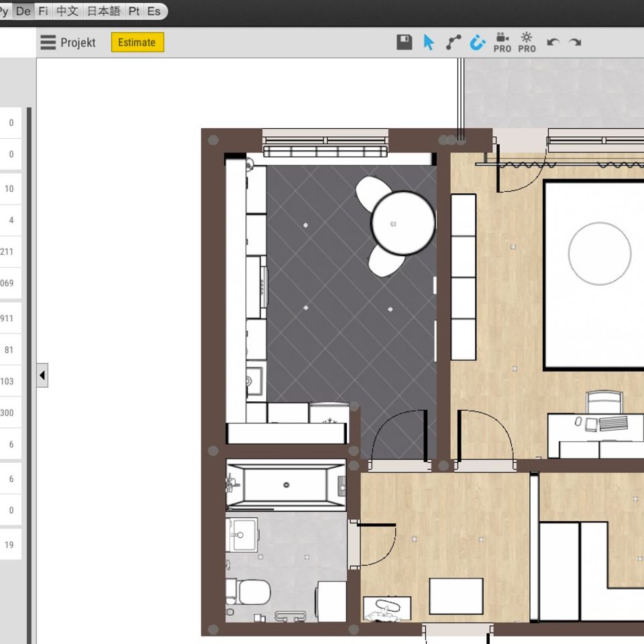
Task: Activate the wall drawing tool
Action: 453,42
